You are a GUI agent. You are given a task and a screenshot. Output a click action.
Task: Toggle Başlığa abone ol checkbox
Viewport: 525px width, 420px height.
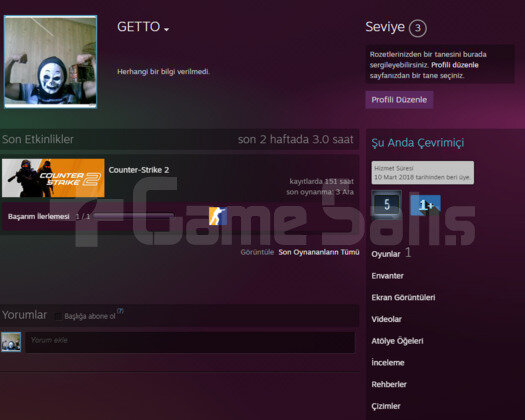tap(58, 316)
